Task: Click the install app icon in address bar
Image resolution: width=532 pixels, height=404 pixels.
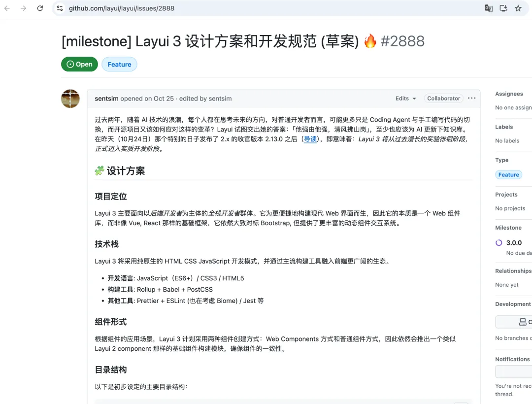Action: click(x=503, y=8)
